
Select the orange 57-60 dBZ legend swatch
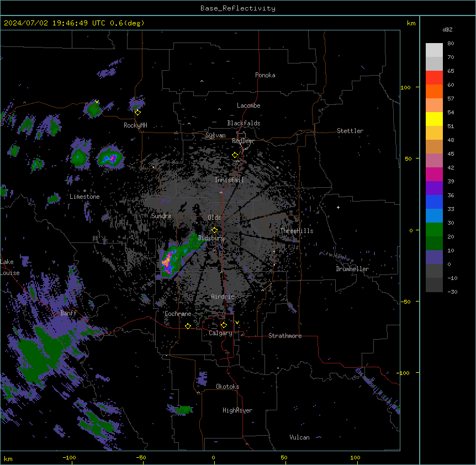coord(434,91)
